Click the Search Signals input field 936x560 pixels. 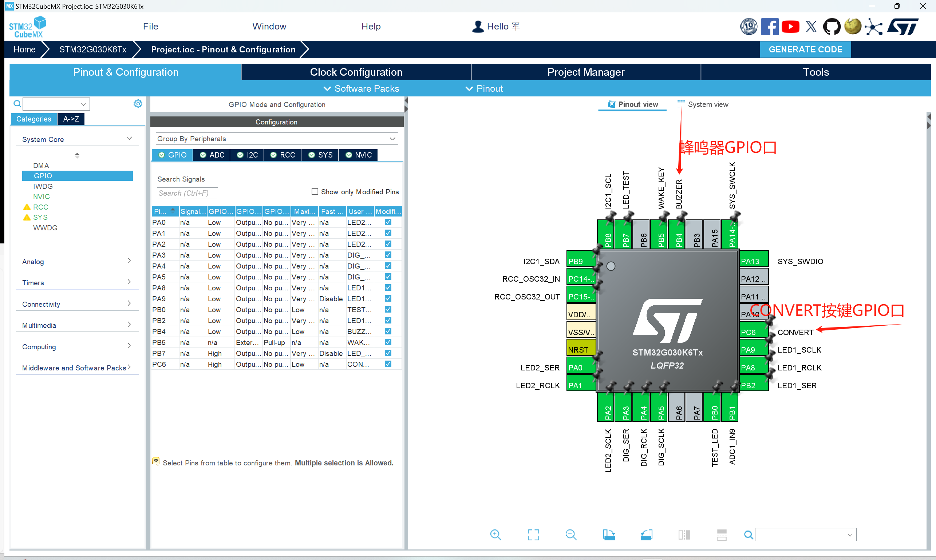coord(187,193)
